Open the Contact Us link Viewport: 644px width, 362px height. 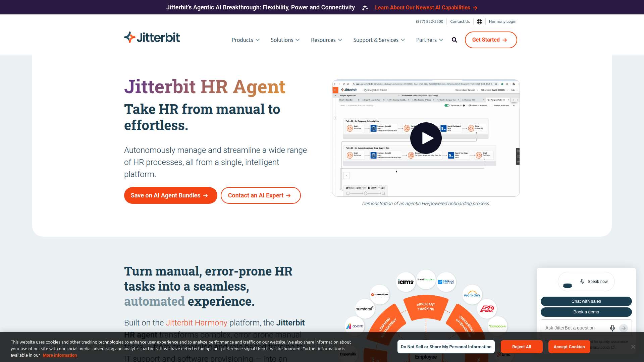460,21
